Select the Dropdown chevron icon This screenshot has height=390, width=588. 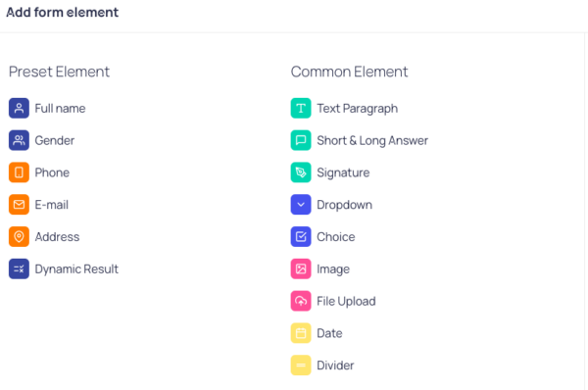click(301, 205)
